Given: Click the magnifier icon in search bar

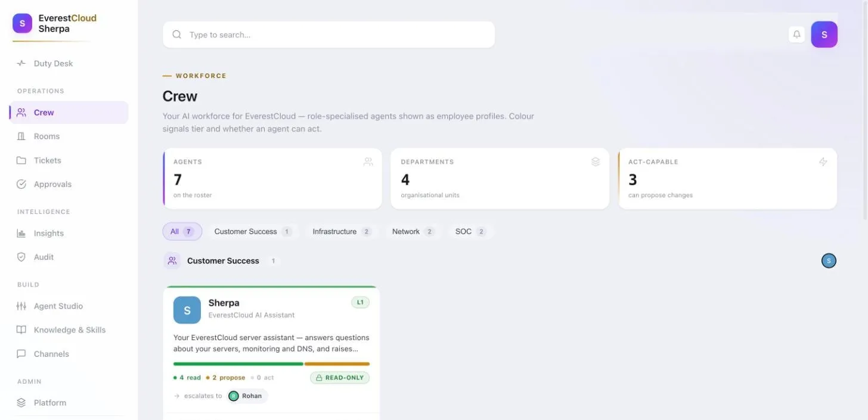Looking at the screenshot, I should (x=176, y=35).
